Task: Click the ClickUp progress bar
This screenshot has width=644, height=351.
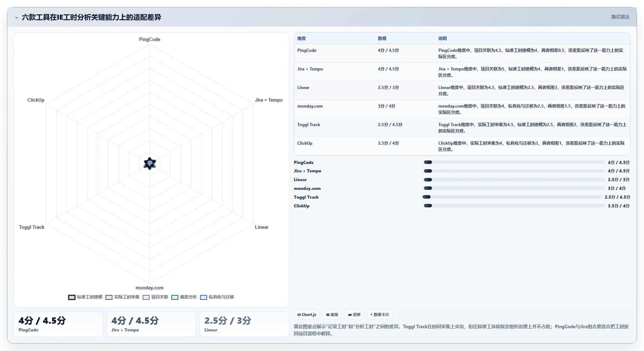Action: tap(514, 206)
